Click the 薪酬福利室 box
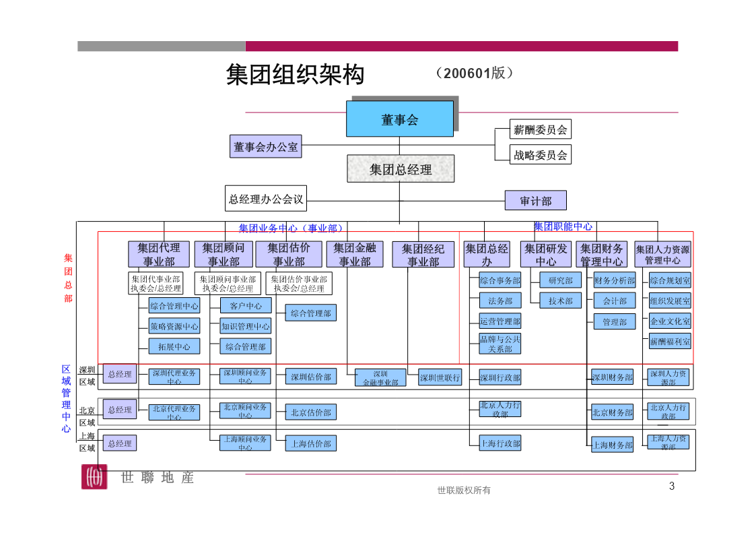Viewport: 756px width, 535px height. [670, 341]
